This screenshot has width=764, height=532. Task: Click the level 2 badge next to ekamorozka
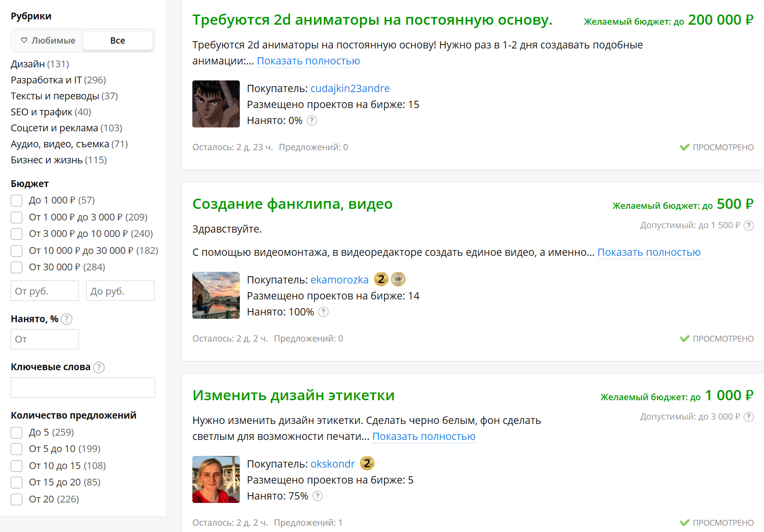coord(381,280)
